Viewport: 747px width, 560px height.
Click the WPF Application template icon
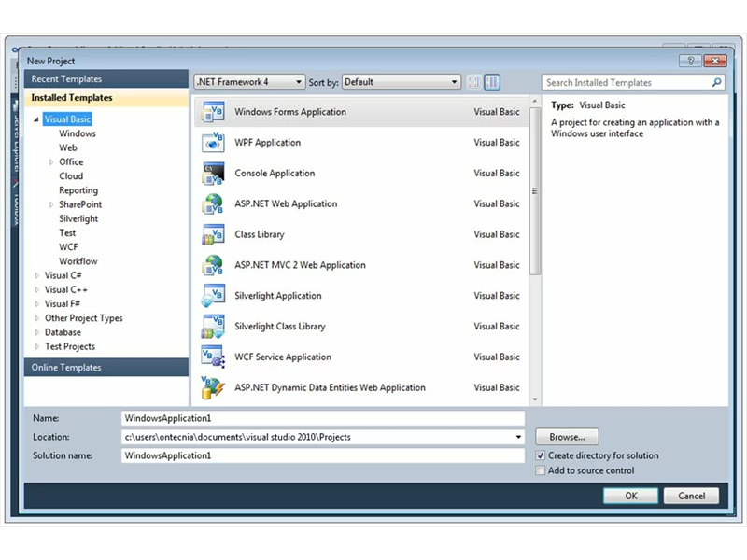[x=213, y=143]
